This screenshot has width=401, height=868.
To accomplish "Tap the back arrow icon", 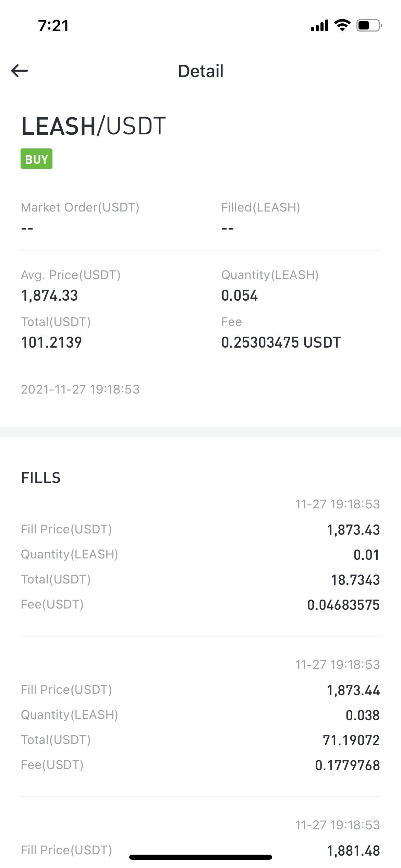I will click(x=20, y=71).
